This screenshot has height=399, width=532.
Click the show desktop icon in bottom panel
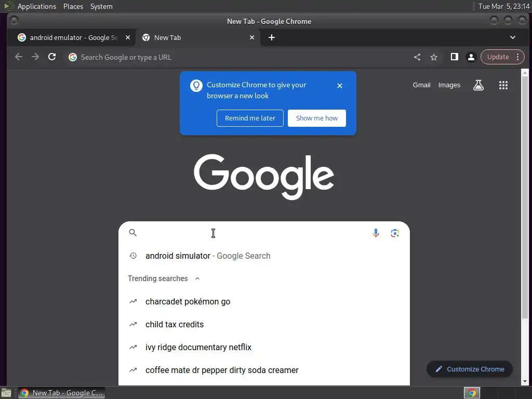(6, 393)
